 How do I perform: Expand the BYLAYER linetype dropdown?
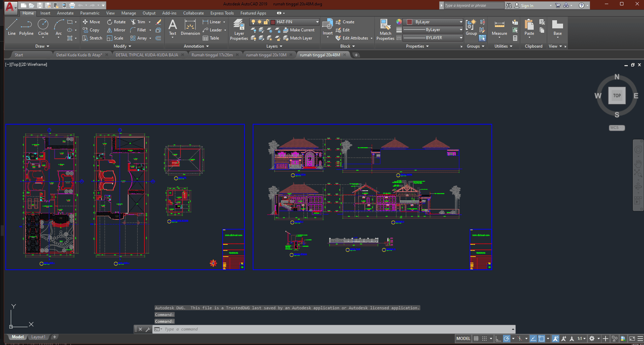pyautogui.click(x=461, y=38)
